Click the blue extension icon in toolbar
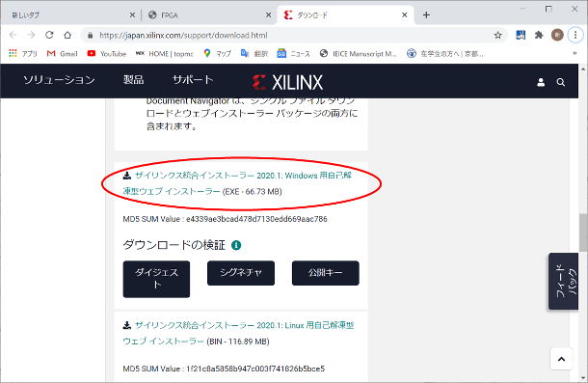This screenshot has width=588, height=383. click(521, 35)
